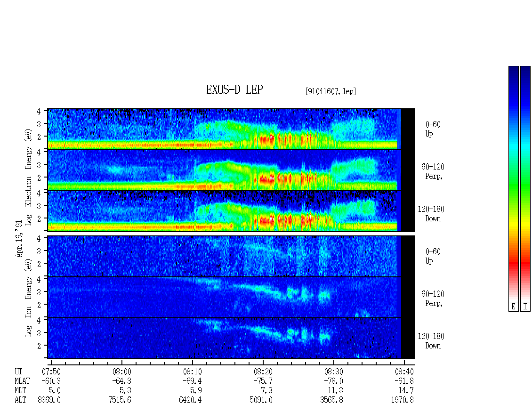
Task: Click the MLT value 11.3
Action: (336, 391)
